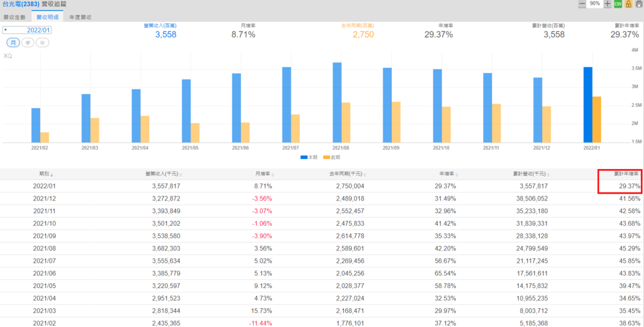Click revenue value 3,393,849
Viewport: 644px width, 327px height.
point(166,211)
